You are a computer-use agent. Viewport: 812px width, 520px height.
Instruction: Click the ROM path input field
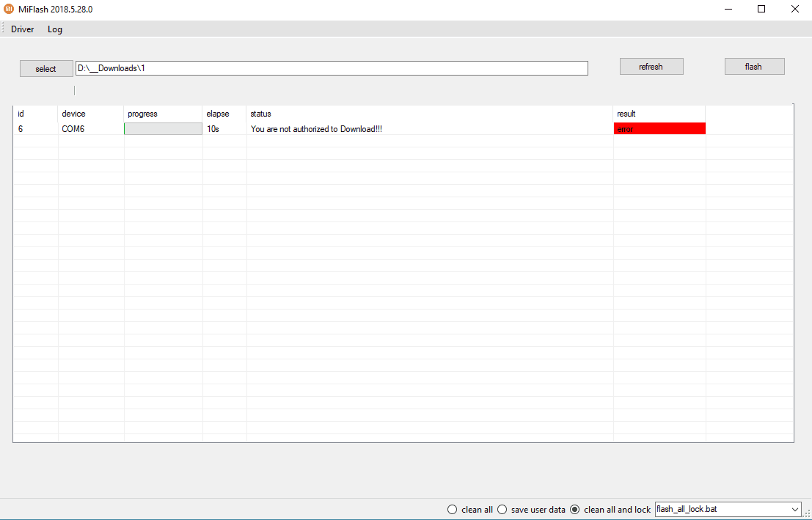point(332,68)
